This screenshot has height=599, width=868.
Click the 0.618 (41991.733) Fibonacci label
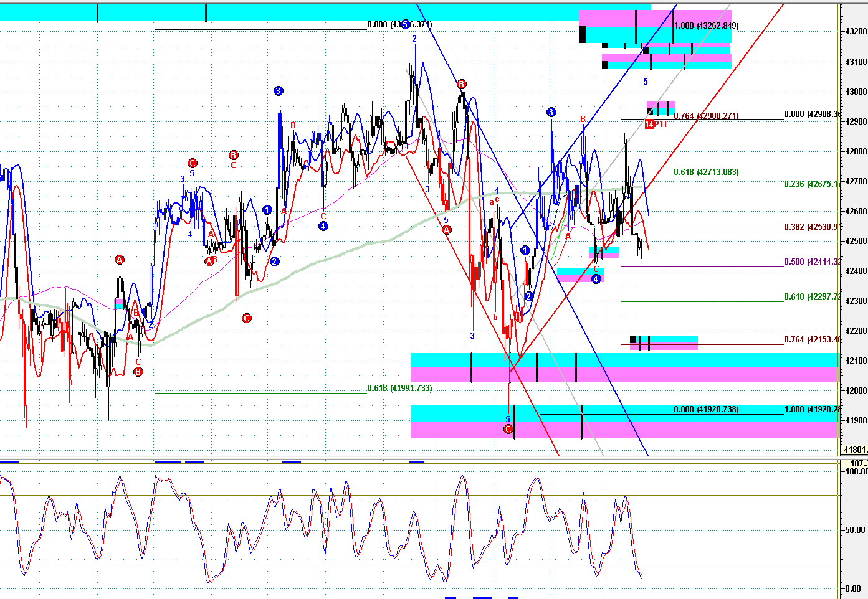tap(399, 388)
